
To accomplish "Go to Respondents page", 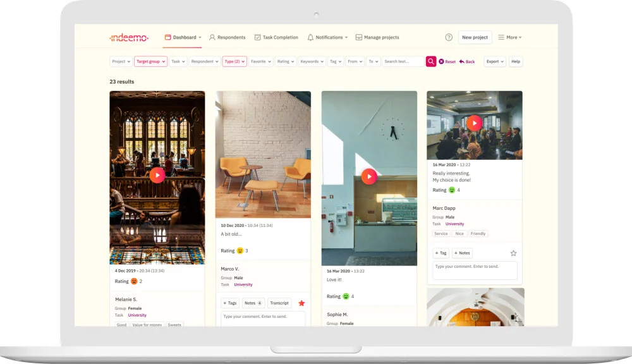I will (228, 37).
